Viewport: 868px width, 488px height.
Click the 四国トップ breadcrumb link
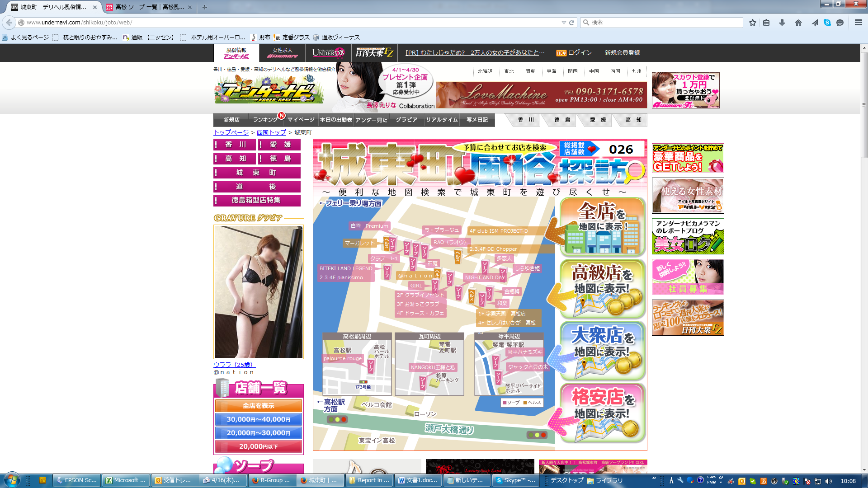tap(271, 132)
